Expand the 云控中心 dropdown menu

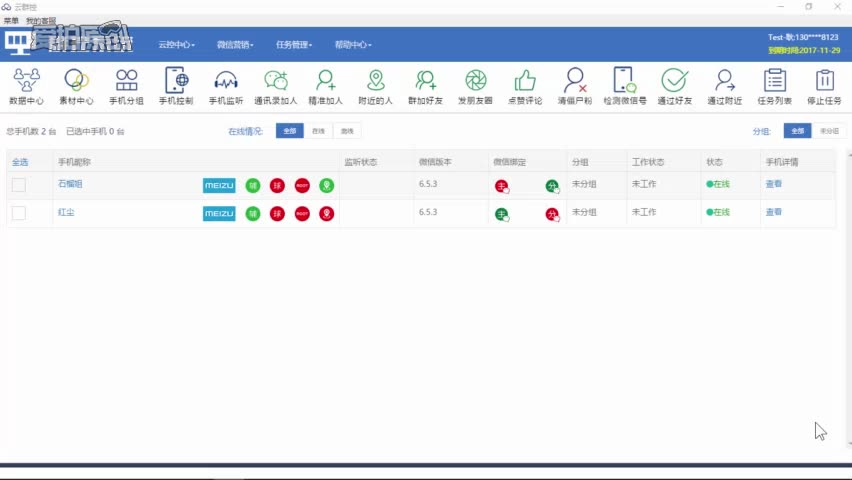[177, 45]
